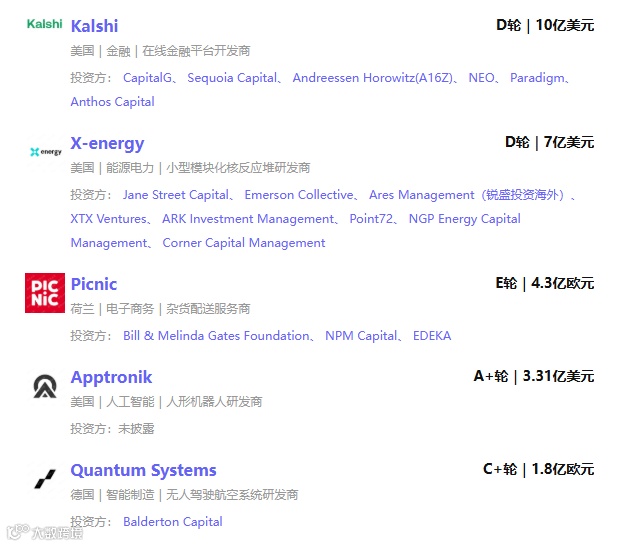Open the Apptronik company title link

[x=111, y=377]
